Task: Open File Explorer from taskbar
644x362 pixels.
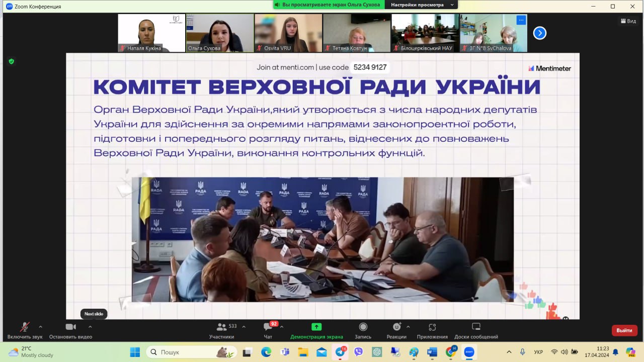Action: [303, 352]
